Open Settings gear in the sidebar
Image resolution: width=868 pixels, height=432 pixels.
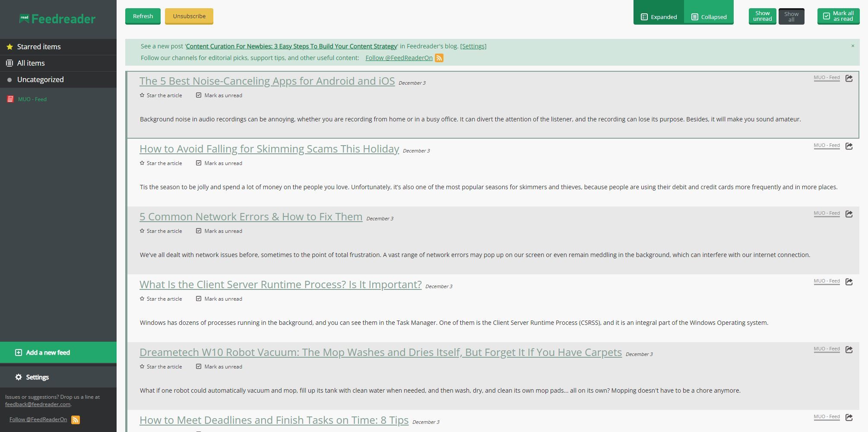point(19,377)
